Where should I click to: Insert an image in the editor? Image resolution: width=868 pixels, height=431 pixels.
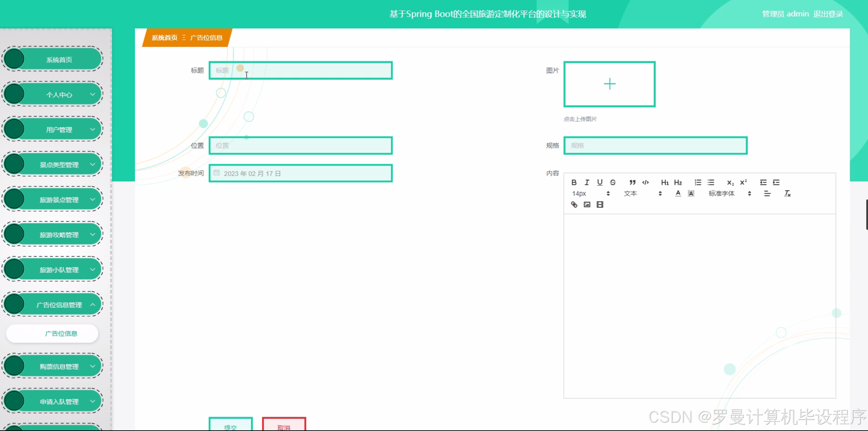(587, 205)
